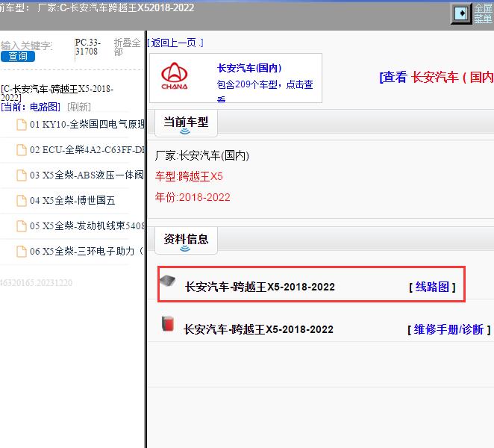Image resolution: width=494 pixels, height=448 pixels.
Task: Open tree item 02 ECU-全柴4A2-C63FF
Action: click(x=87, y=150)
